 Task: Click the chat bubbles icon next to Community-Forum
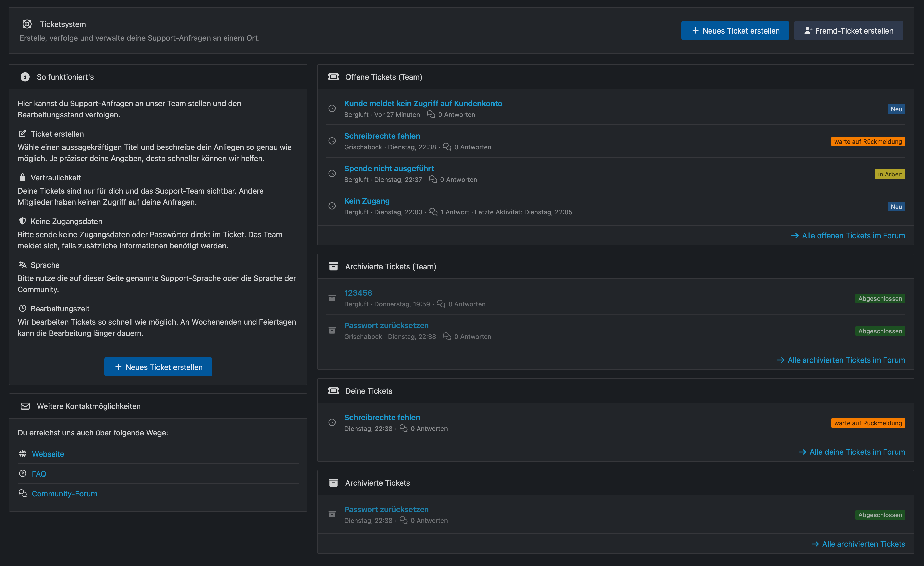point(23,493)
